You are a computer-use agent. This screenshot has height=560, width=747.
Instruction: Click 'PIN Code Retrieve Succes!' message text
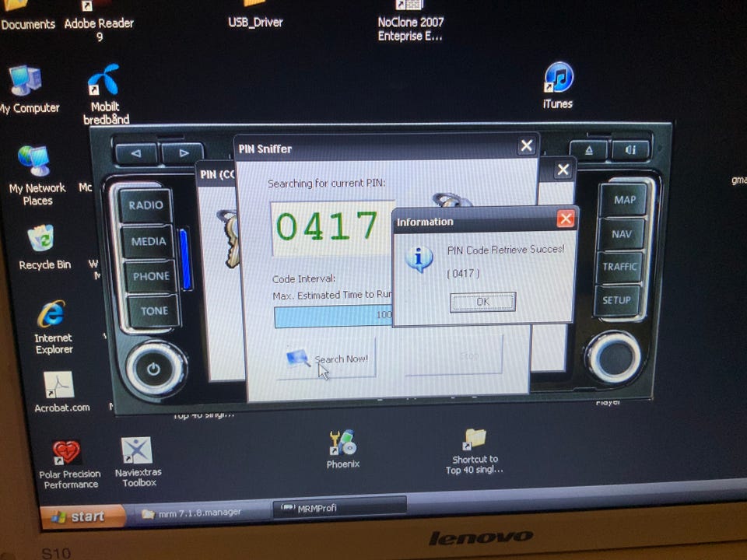(506, 250)
